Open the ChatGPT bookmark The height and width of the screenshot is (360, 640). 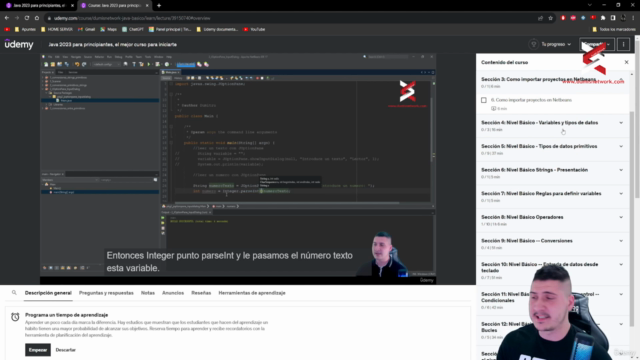tap(133, 29)
